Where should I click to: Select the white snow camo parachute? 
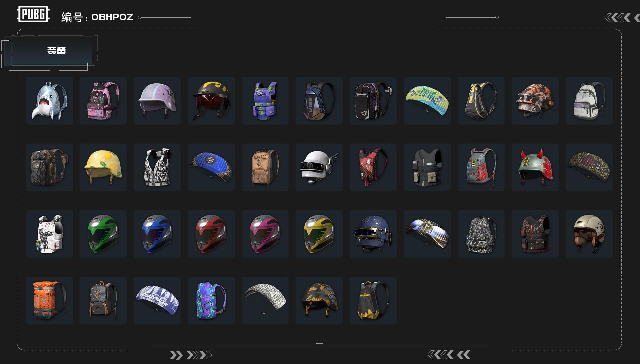(x=265, y=300)
